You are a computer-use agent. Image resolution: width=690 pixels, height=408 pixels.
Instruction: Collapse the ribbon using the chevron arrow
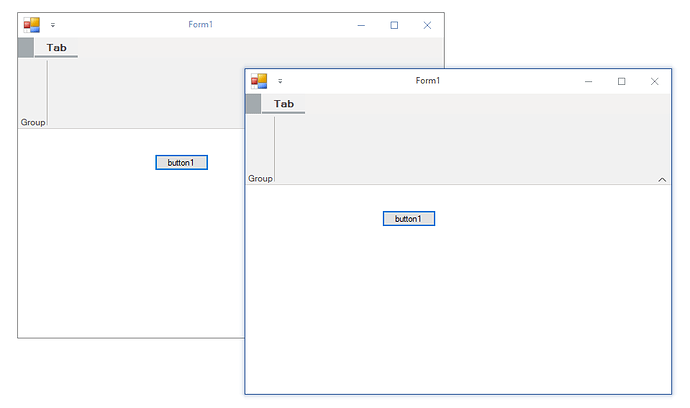(x=662, y=180)
